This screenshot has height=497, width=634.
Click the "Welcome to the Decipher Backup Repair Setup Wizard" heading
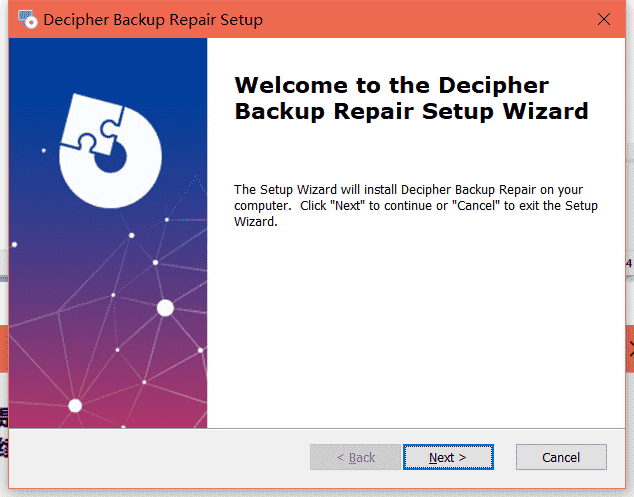411,98
